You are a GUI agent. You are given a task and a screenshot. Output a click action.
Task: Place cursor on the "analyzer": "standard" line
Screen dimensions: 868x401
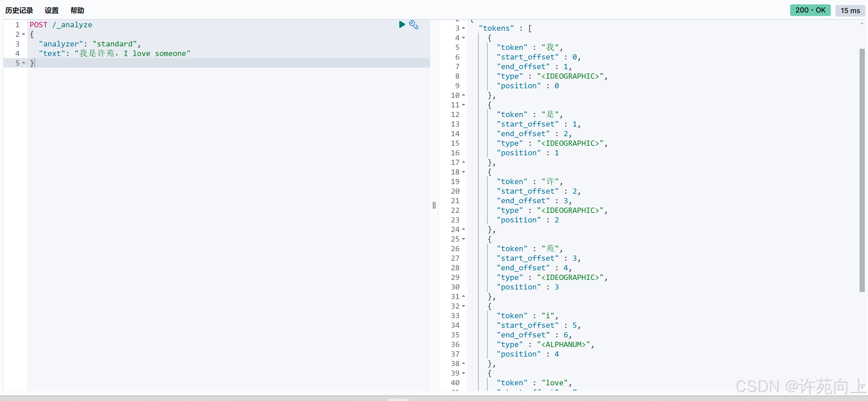click(x=90, y=44)
